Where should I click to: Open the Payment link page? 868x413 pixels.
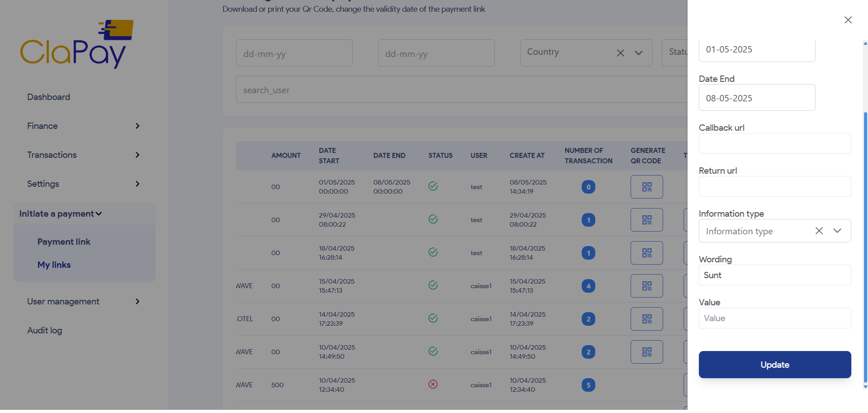(64, 242)
